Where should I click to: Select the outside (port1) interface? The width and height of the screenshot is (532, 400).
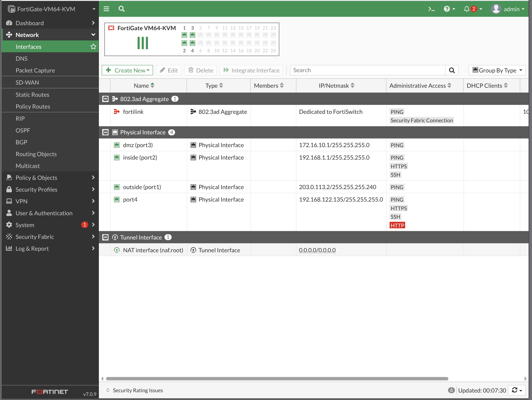[314, 187]
